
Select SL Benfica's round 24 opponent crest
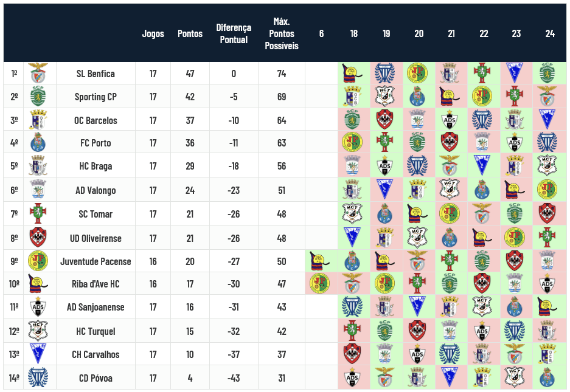click(549, 74)
